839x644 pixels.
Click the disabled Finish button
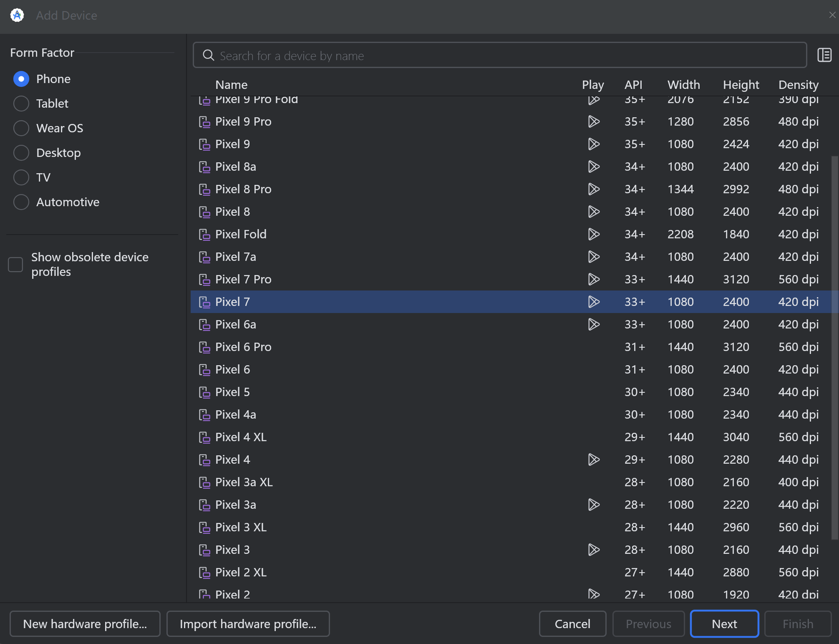point(798,624)
